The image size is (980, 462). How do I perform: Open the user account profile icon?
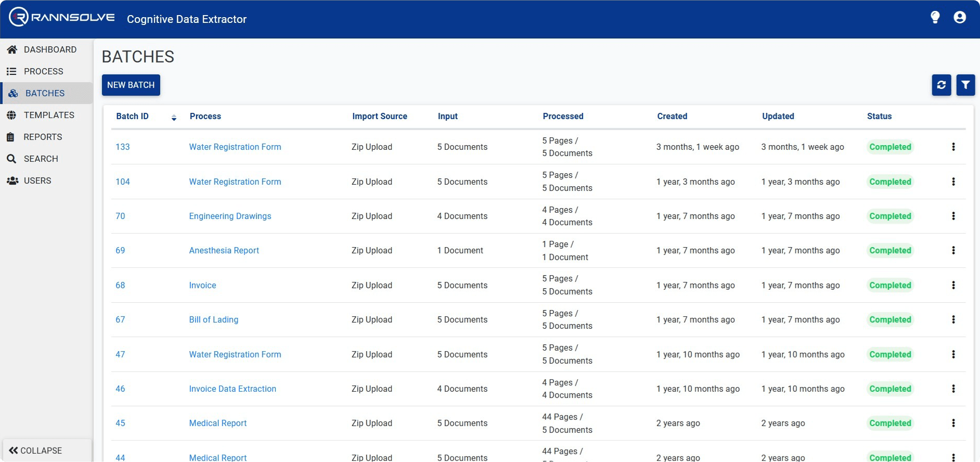959,18
